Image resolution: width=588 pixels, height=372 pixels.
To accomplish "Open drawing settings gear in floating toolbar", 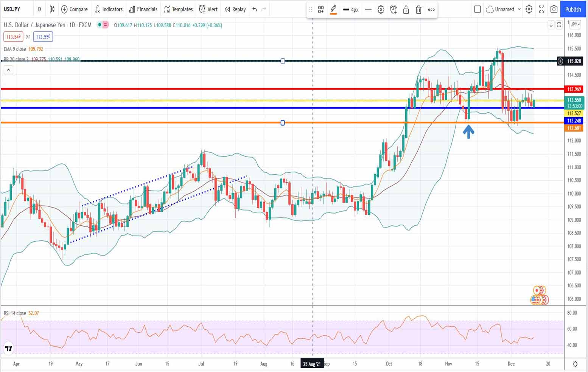I will pyautogui.click(x=381, y=9).
